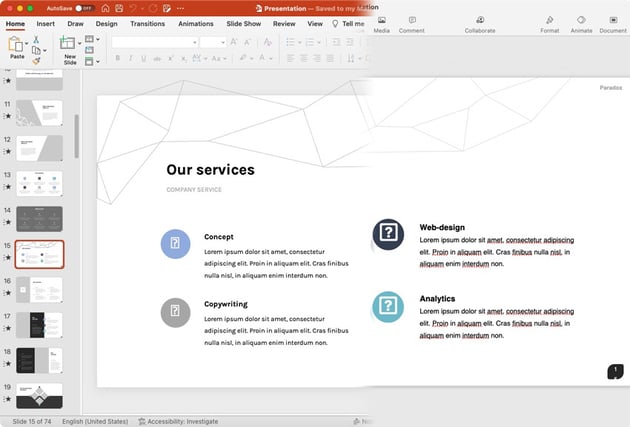Toggle italic formatting
This screenshot has height=427, width=630.
click(x=131, y=59)
